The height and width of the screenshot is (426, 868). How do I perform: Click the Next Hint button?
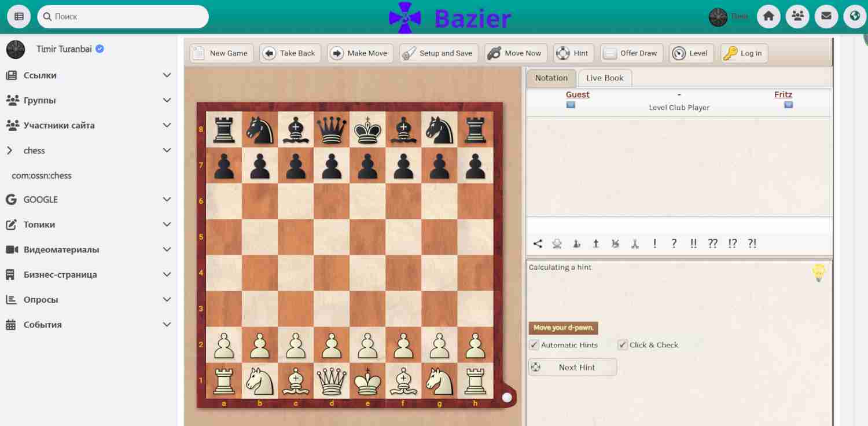[572, 367]
